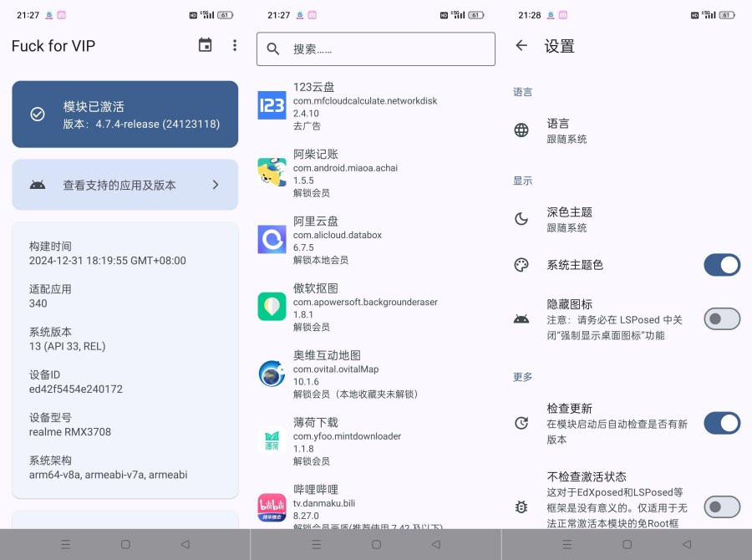Tap the checkmark icon on module activated card
The image size is (752, 560).
pyautogui.click(x=38, y=115)
